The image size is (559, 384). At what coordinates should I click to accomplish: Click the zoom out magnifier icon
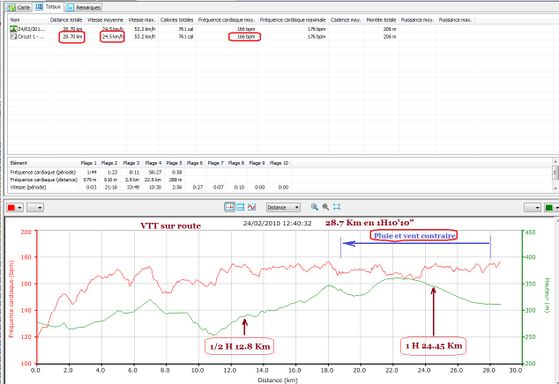tap(325, 207)
